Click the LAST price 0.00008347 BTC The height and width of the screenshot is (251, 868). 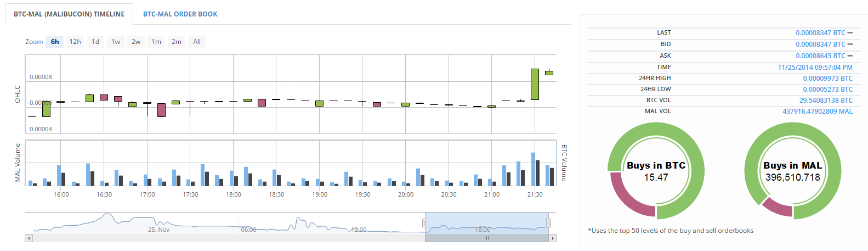coord(820,33)
